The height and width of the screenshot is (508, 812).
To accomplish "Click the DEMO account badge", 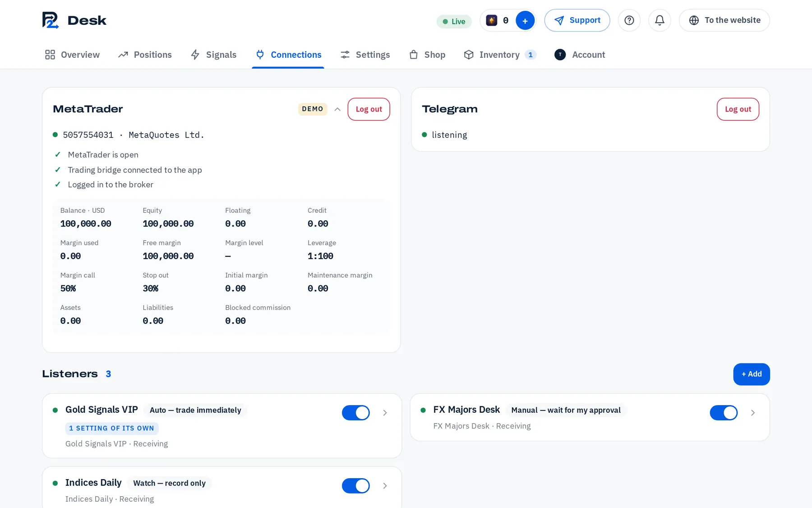I will pyautogui.click(x=313, y=109).
